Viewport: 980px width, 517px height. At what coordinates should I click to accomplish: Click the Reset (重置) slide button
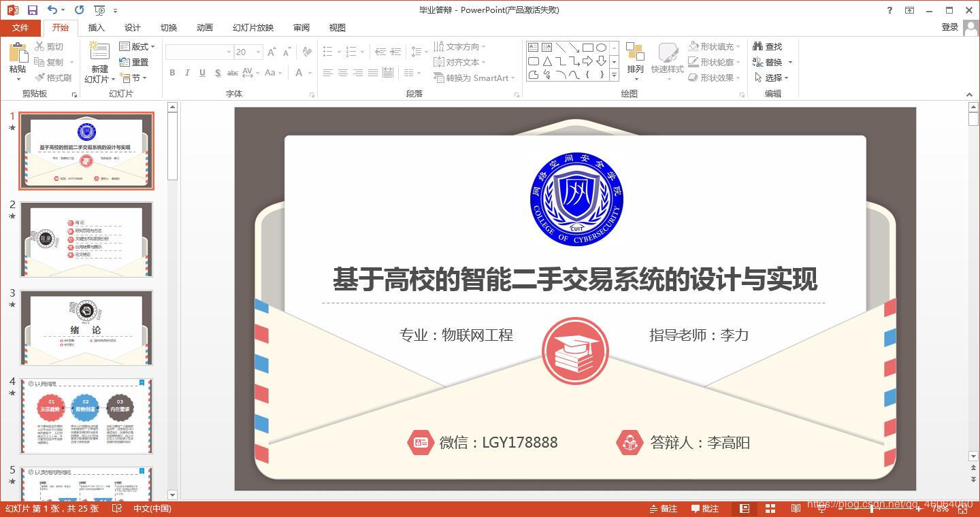coord(134,62)
